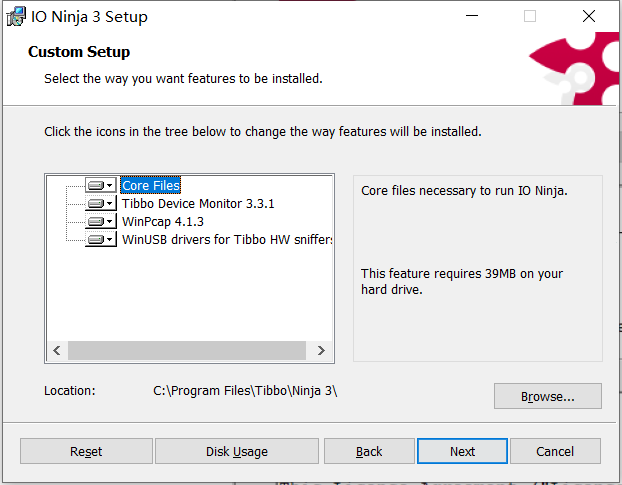Select WinPcap 4.1.3 feature label
The width and height of the screenshot is (622, 485).
(x=163, y=221)
